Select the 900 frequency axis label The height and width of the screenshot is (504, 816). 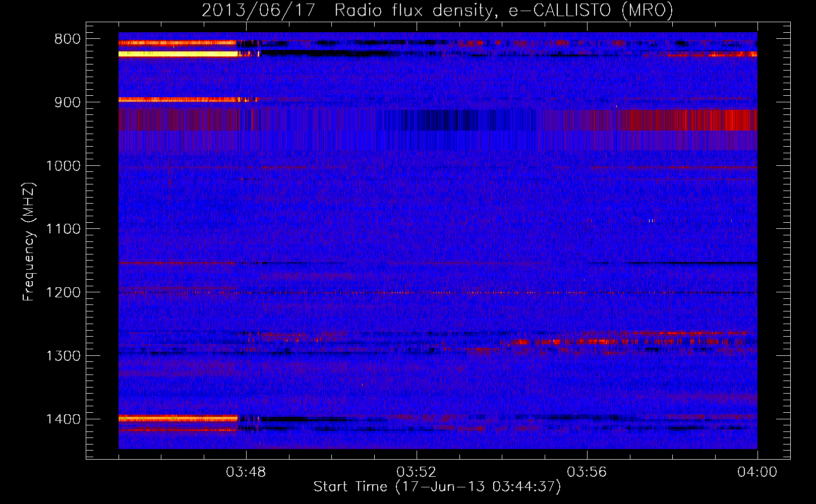68,102
